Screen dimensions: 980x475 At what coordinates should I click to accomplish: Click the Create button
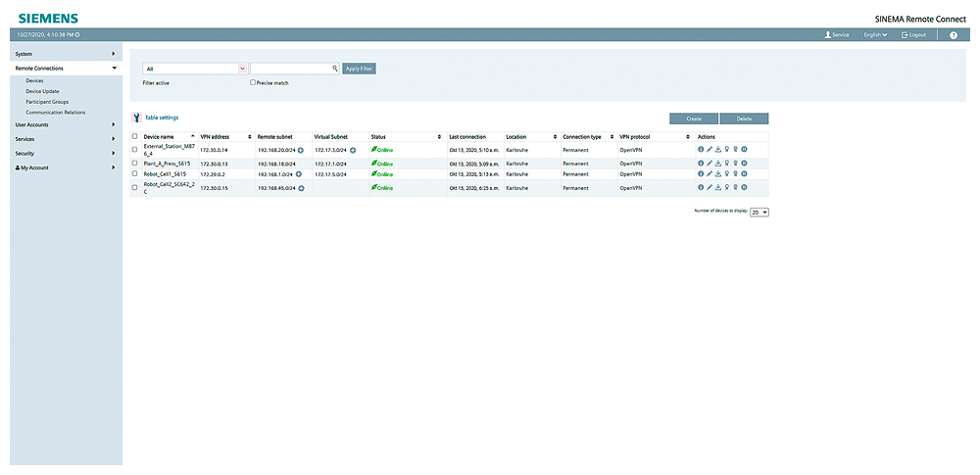pyautogui.click(x=693, y=119)
